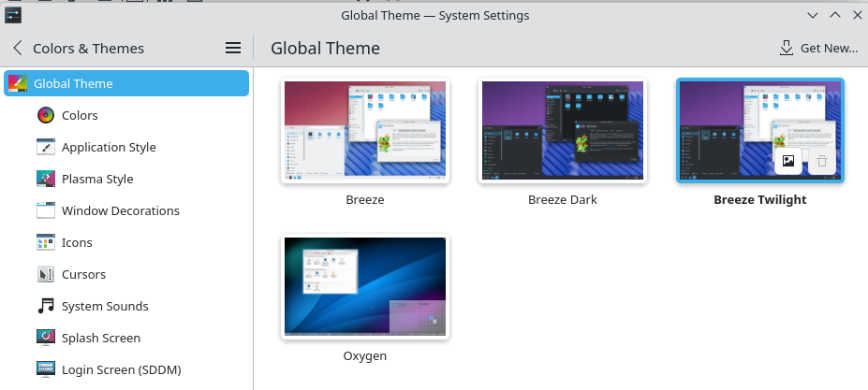Open the Colors settings page
Viewport: 868px width, 390px height.
[126, 115]
